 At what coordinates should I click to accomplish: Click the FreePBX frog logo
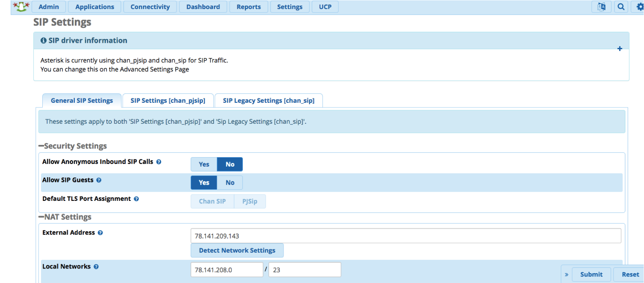(x=21, y=7)
